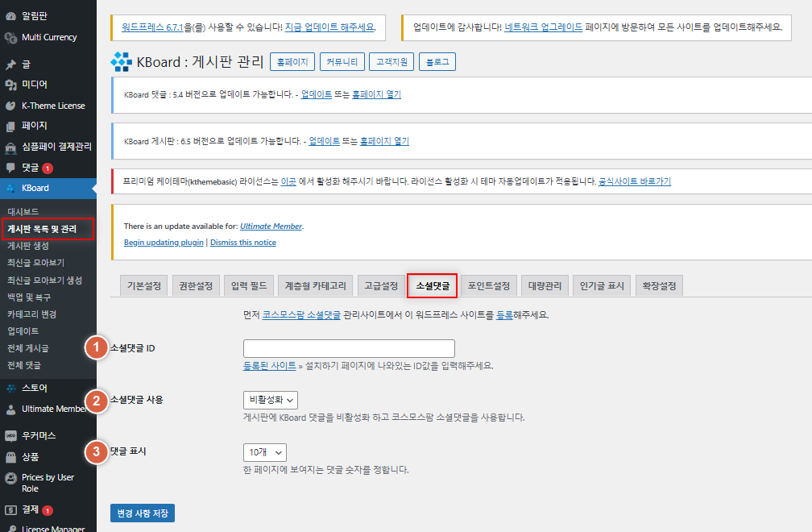Click the 지금 업데이트 해주세요 link
The height and width of the screenshot is (532, 812).
coord(329,27)
